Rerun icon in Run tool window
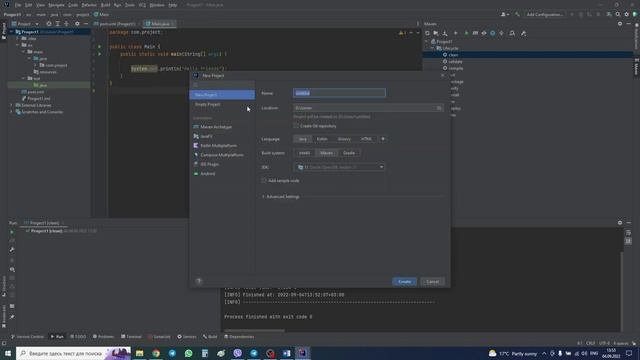This screenshot has width=640, height=360. tap(12, 232)
